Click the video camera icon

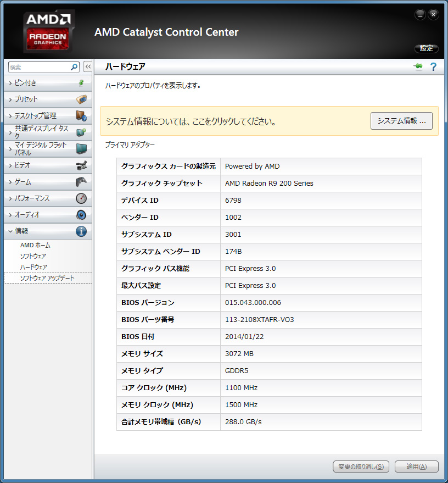click(81, 165)
